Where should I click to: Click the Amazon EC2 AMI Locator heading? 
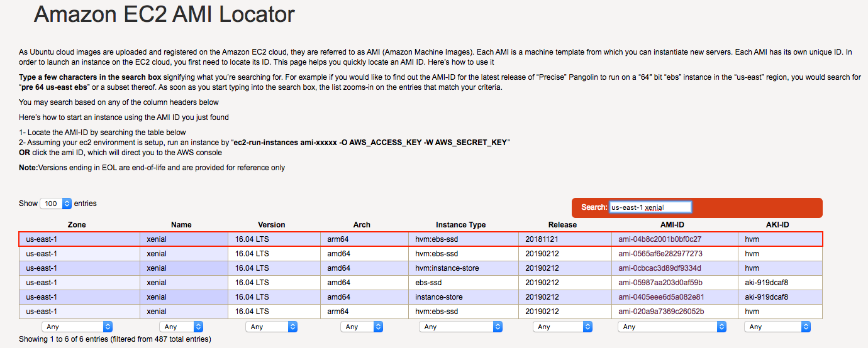[164, 13]
